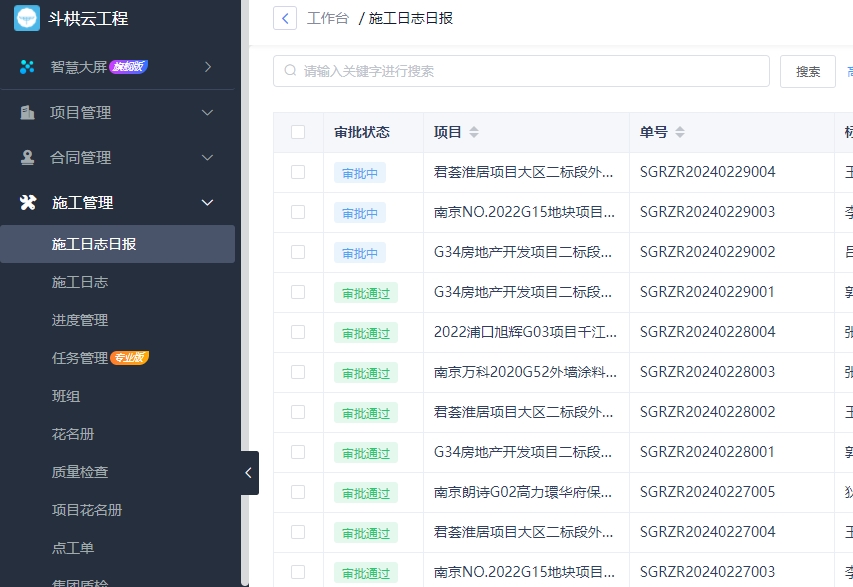
Task: Click the 智慧大屏 sidebar icon
Action: tap(27, 67)
